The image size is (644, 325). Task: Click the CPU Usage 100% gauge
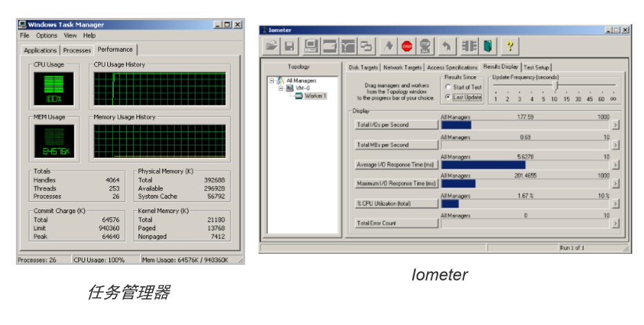(54, 89)
